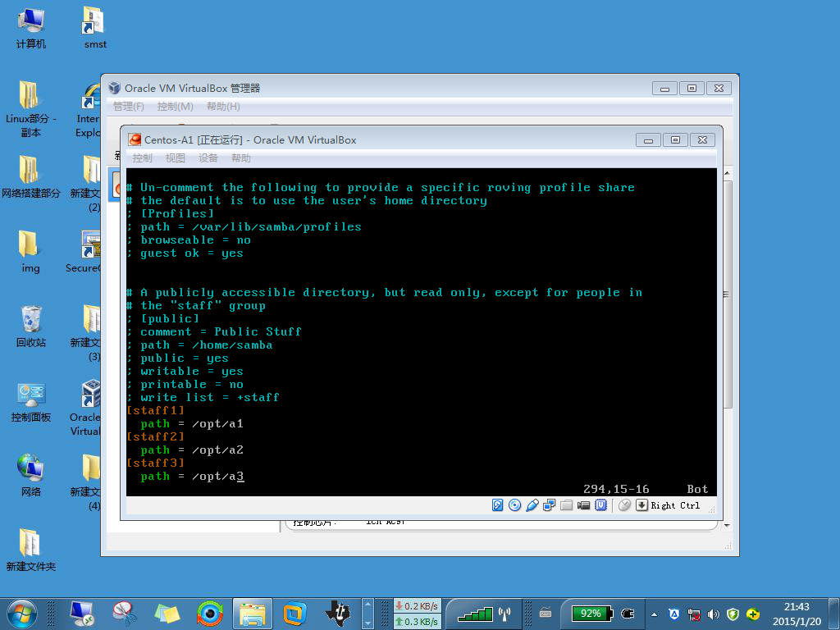Open the snipping scissors taskbar icon
This screenshot has width=840, height=630.
(125, 614)
